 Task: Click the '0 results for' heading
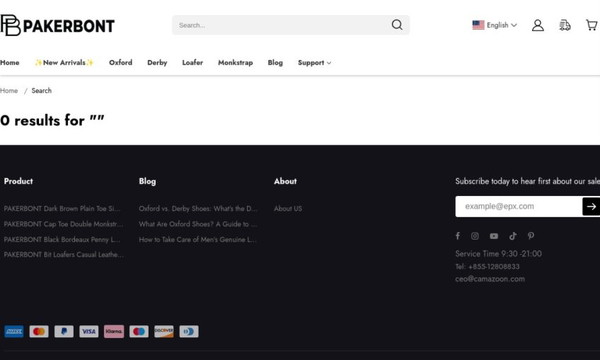(52, 121)
